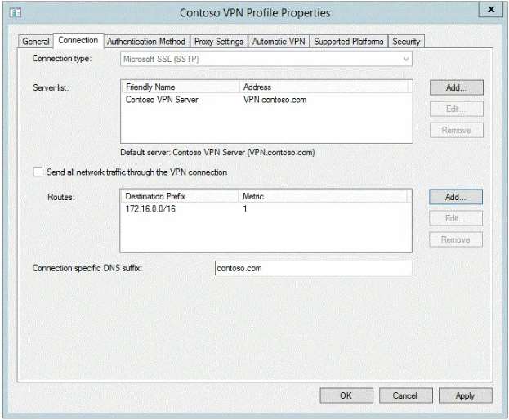The height and width of the screenshot is (420, 509).
Task: Switch to the General tab
Action: tap(36, 42)
